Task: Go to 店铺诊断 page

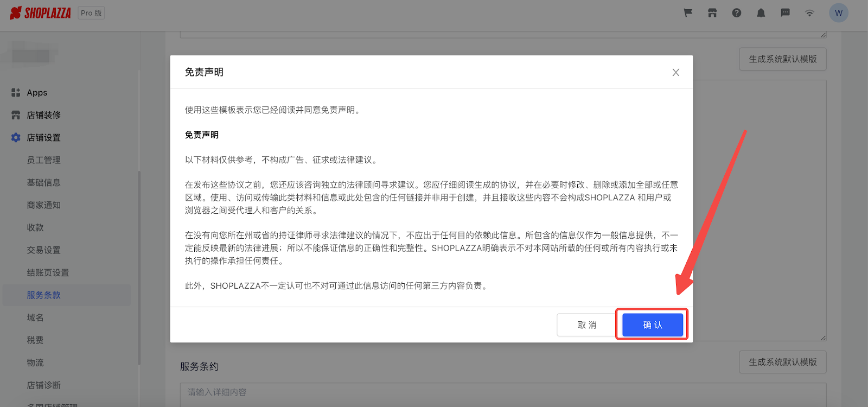Action: tap(44, 385)
